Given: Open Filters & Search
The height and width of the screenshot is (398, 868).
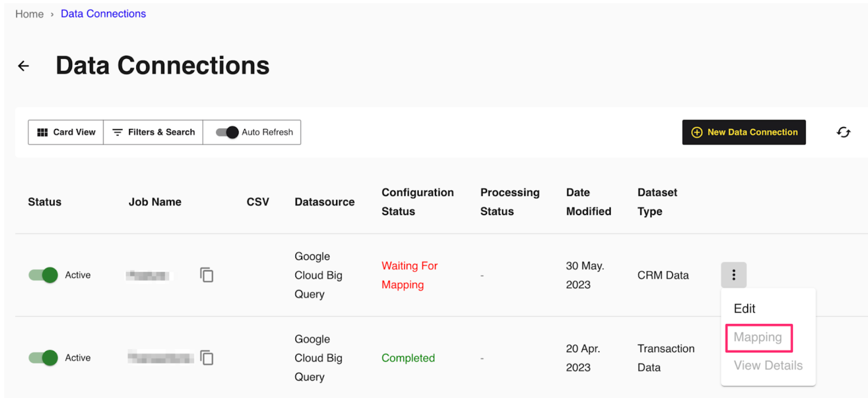Looking at the screenshot, I should coord(153,132).
